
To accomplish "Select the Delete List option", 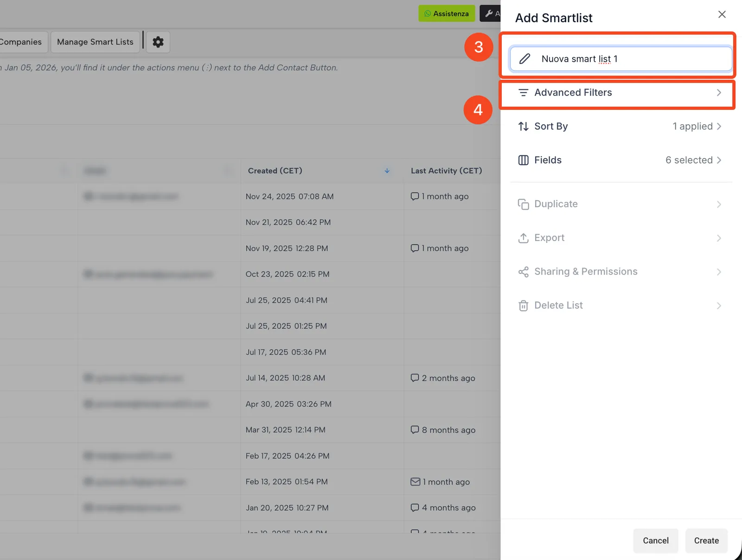I will pos(620,306).
